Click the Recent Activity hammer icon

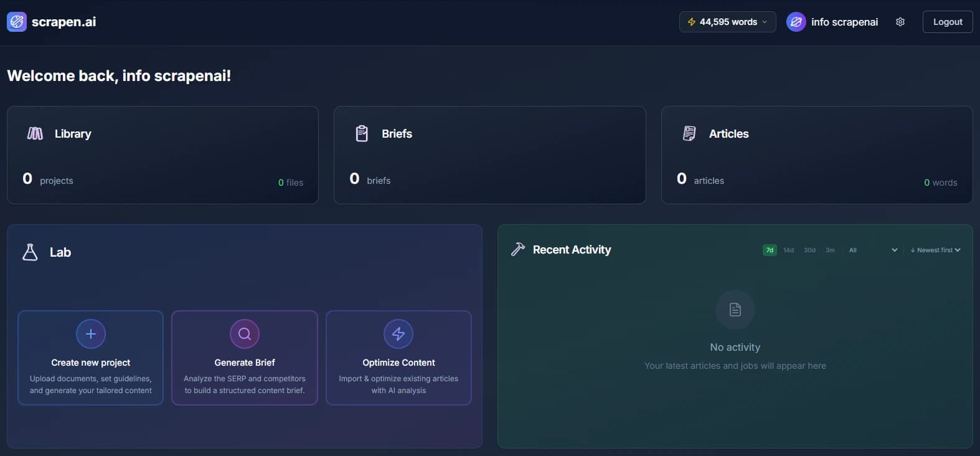tap(518, 249)
